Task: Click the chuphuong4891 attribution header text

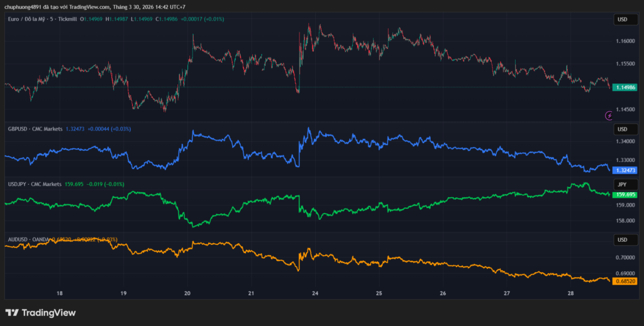Action: point(92,7)
